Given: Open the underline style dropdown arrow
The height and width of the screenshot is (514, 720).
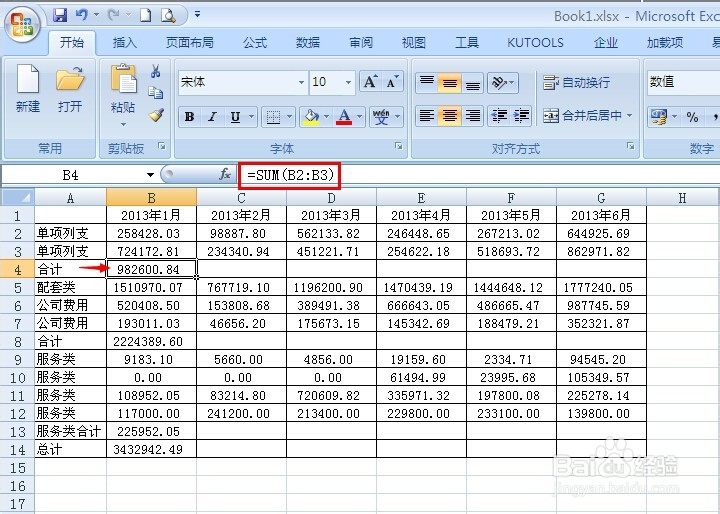Looking at the screenshot, I should coord(251,117).
